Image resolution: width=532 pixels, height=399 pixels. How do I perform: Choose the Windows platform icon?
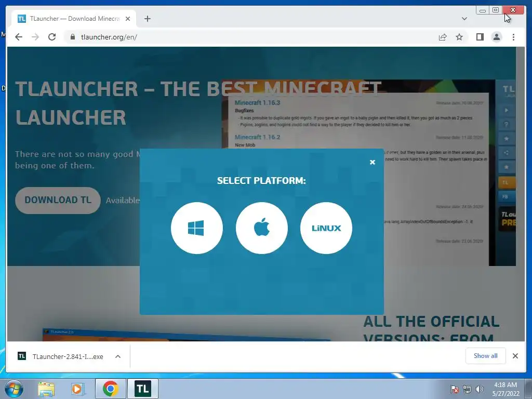point(197,228)
